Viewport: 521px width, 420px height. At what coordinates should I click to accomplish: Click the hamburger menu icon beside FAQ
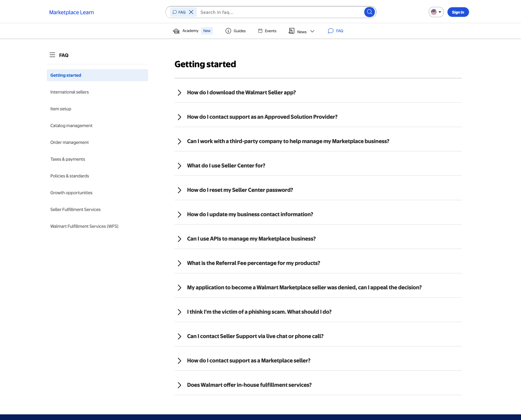coord(52,55)
